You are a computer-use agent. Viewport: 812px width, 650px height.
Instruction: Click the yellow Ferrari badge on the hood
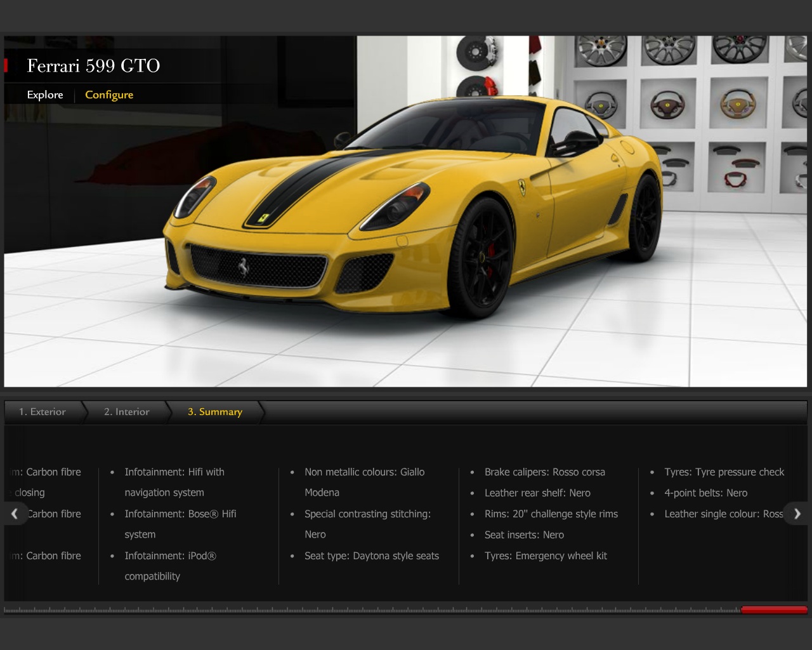point(263,218)
